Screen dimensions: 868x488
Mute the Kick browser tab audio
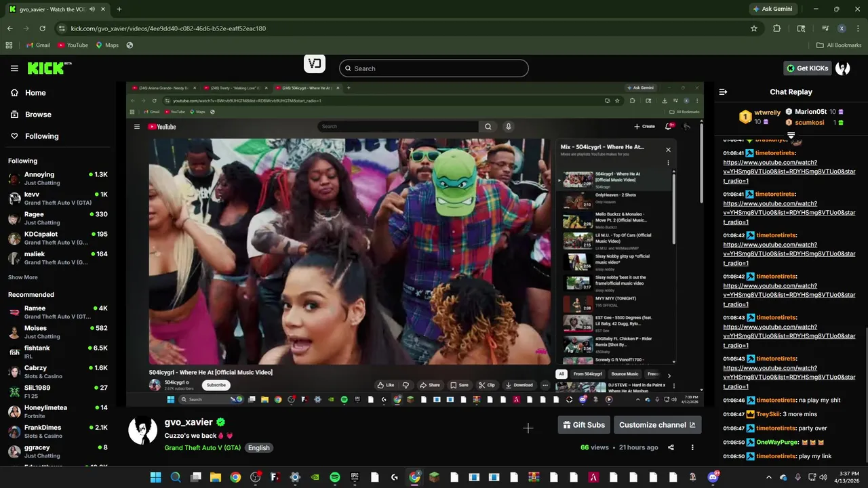point(92,9)
